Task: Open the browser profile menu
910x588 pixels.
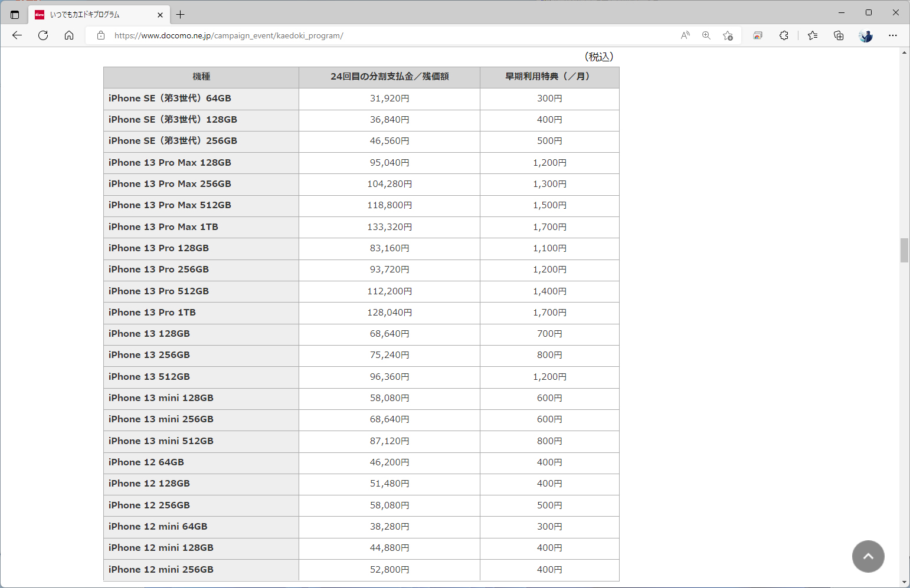Action: tap(866, 35)
